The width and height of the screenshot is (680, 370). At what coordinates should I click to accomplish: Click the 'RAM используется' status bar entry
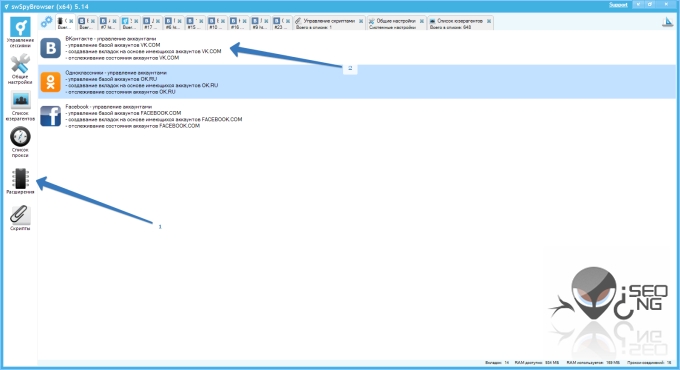click(x=593, y=362)
